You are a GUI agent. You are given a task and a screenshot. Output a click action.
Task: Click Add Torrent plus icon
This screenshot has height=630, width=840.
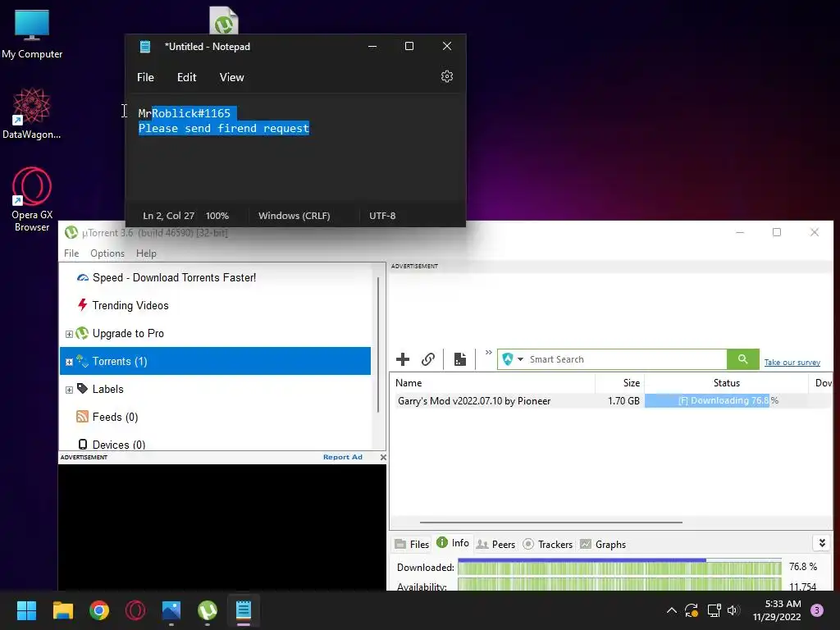tap(403, 359)
